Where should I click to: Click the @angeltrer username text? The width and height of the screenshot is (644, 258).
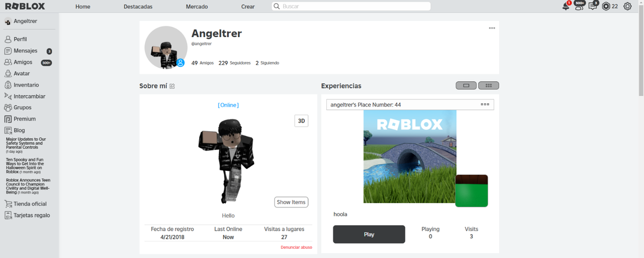pos(201,44)
